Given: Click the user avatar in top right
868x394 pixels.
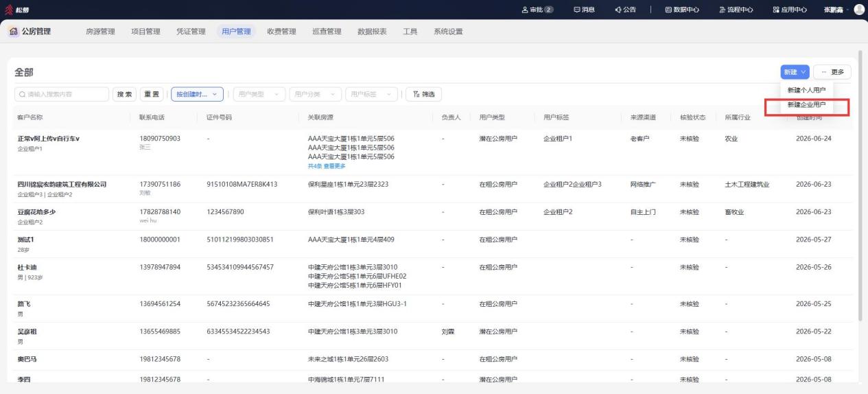Looking at the screenshot, I should tap(858, 9).
